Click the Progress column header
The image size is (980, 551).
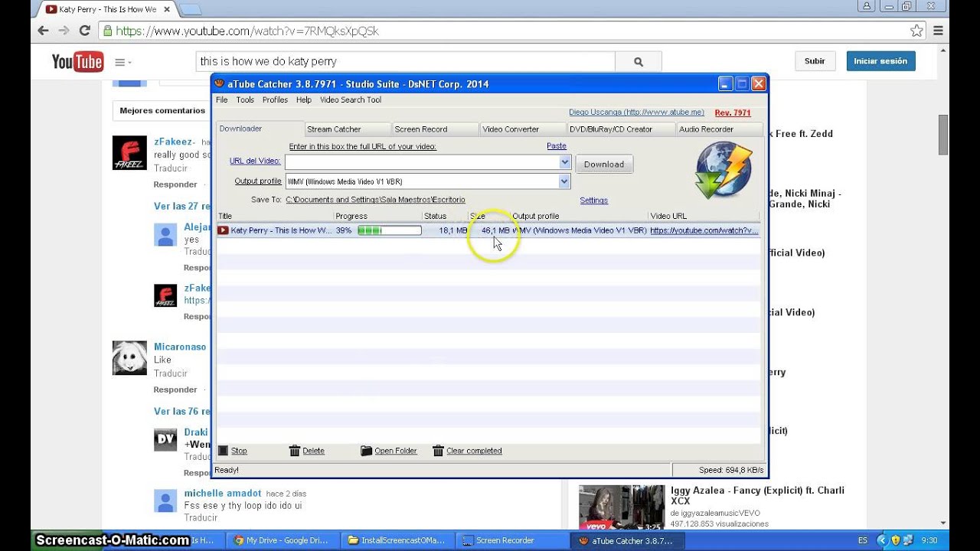pos(377,217)
